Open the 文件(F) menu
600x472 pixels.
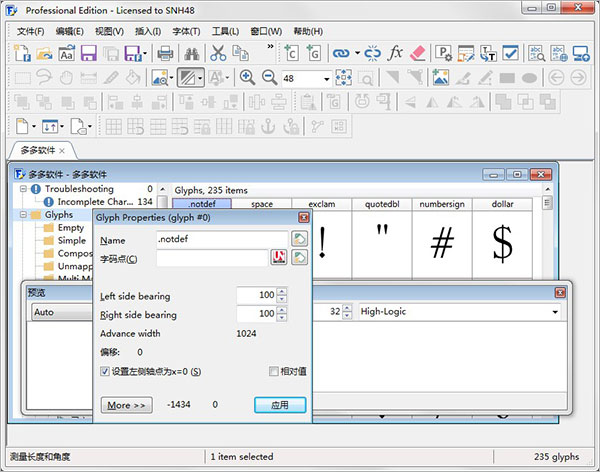point(31,30)
